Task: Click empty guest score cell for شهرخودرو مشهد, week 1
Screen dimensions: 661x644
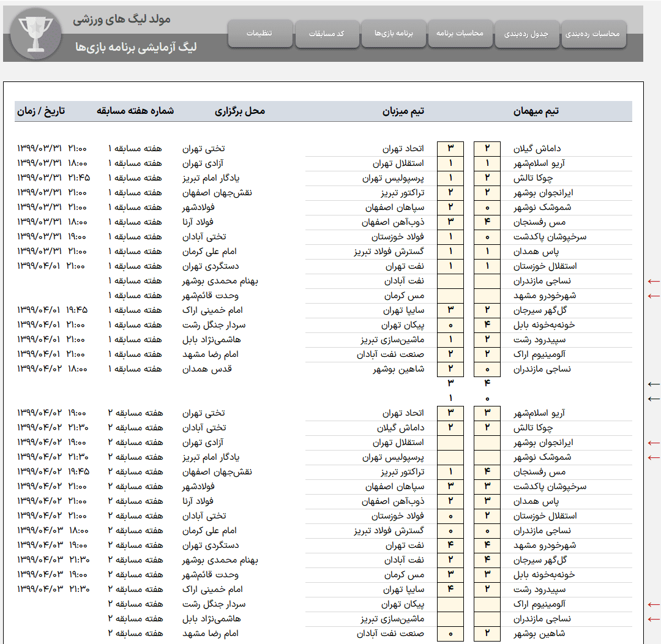Action: click(x=487, y=296)
